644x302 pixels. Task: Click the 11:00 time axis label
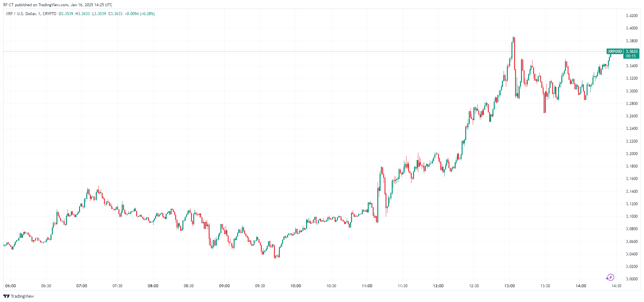pyautogui.click(x=367, y=286)
